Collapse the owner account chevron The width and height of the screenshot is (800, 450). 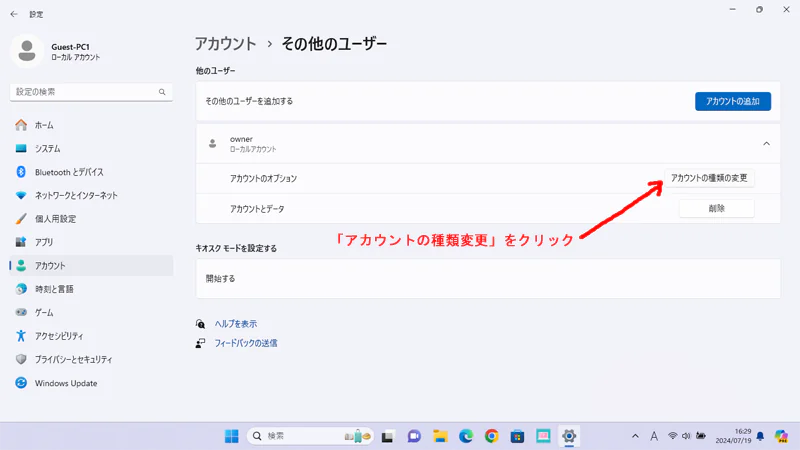pos(766,144)
